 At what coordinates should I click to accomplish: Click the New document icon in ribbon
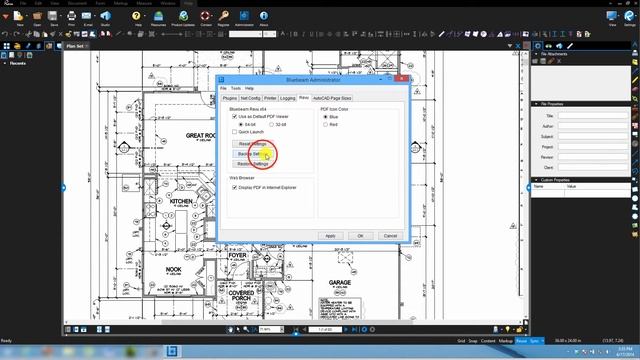(18, 16)
